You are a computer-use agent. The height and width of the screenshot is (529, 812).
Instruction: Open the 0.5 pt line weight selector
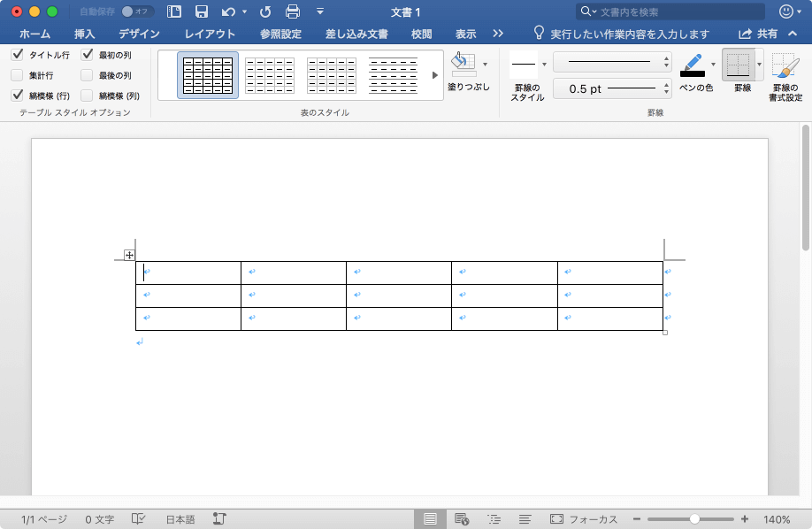(612, 88)
